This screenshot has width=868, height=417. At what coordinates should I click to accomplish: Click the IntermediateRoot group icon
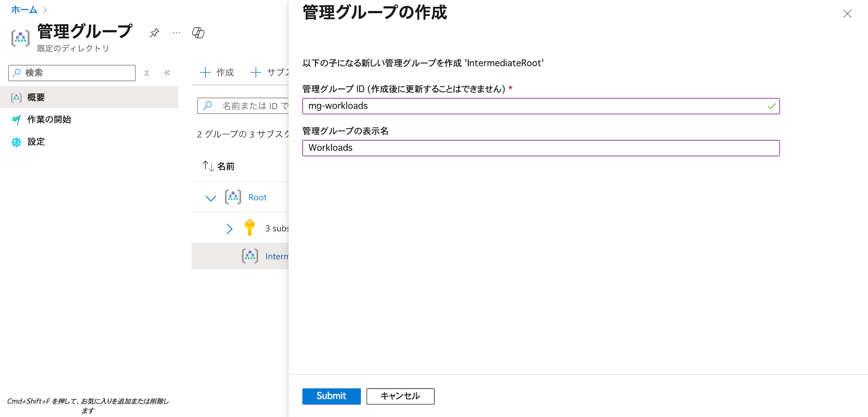(x=250, y=256)
